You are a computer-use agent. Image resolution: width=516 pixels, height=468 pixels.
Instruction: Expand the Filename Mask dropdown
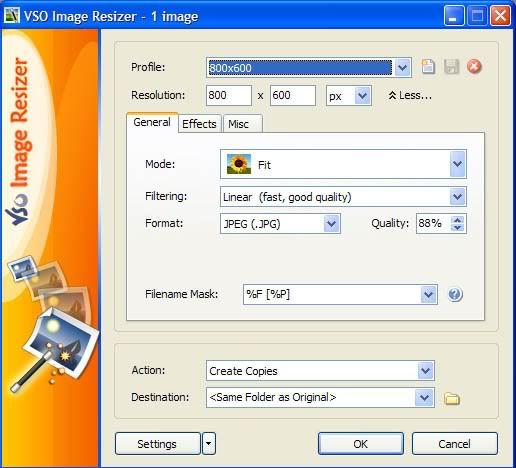(x=428, y=294)
